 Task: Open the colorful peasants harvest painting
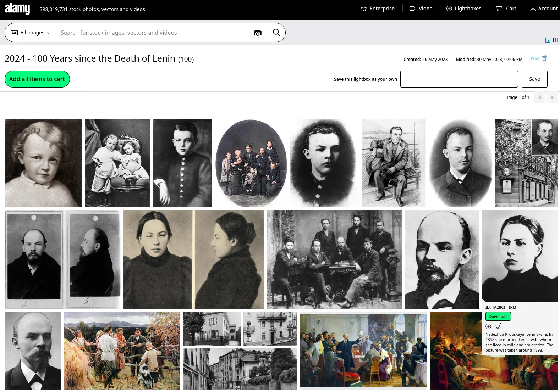coord(122,351)
